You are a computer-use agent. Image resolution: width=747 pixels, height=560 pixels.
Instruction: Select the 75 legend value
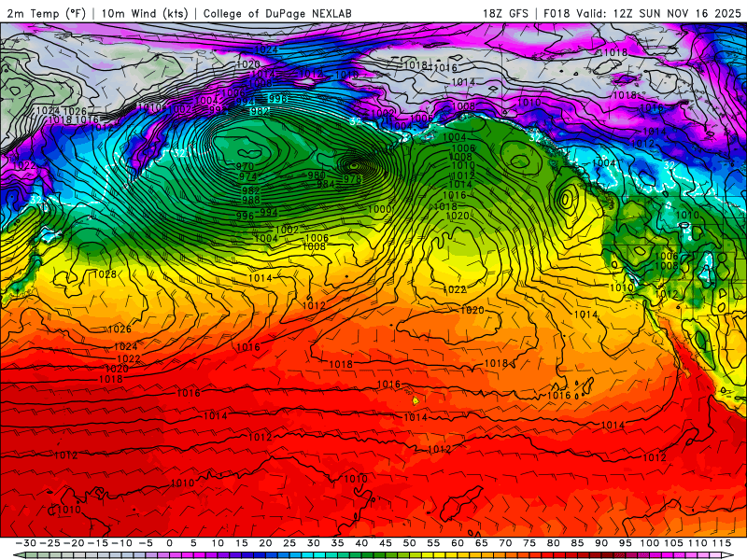[x=529, y=543]
